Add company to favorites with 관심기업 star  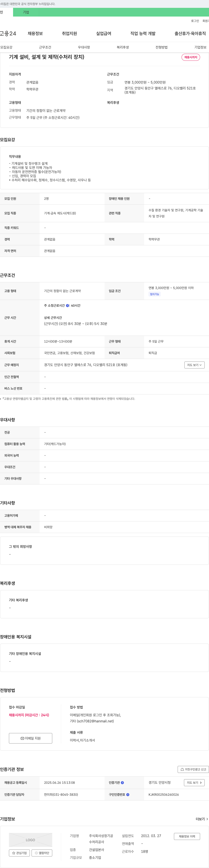click(x=19, y=853)
